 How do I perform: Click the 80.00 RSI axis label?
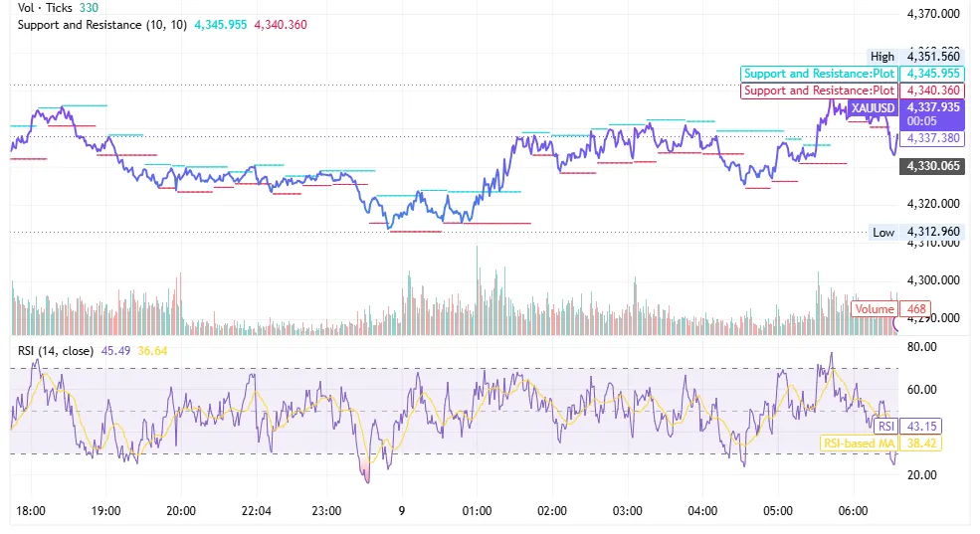point(922,347)
